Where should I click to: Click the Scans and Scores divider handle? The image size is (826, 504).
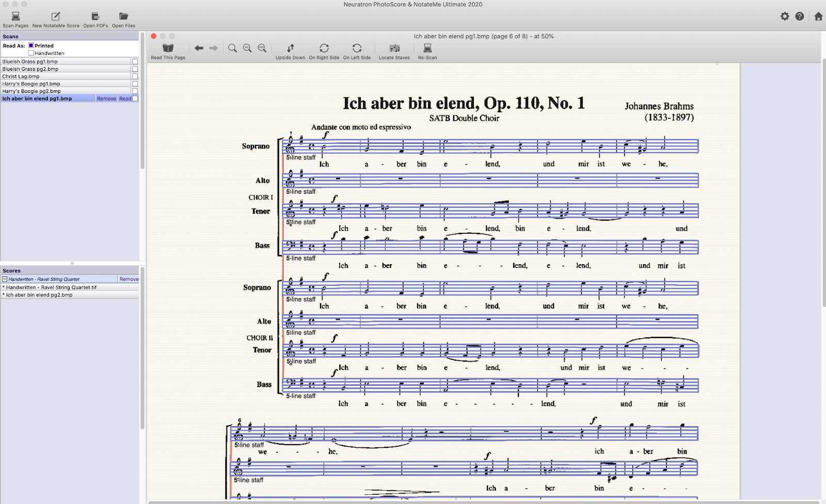pyautogui.click(x=72, y=263)
